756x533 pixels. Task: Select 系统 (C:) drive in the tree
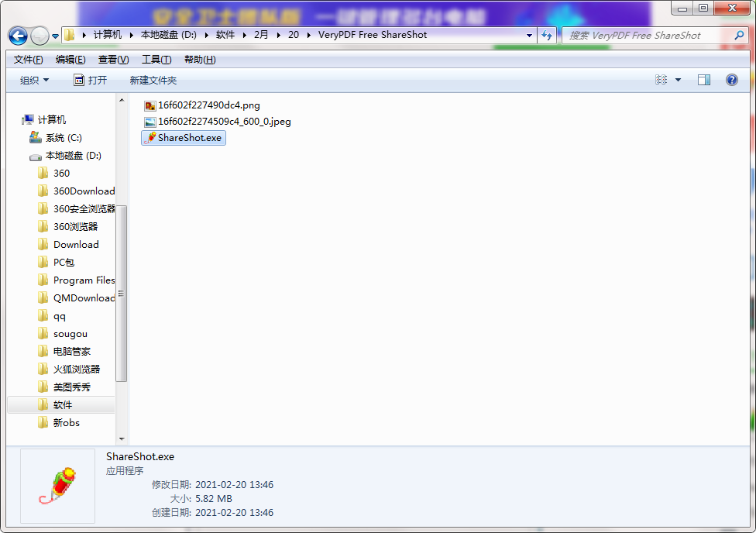tap(64, 137)
